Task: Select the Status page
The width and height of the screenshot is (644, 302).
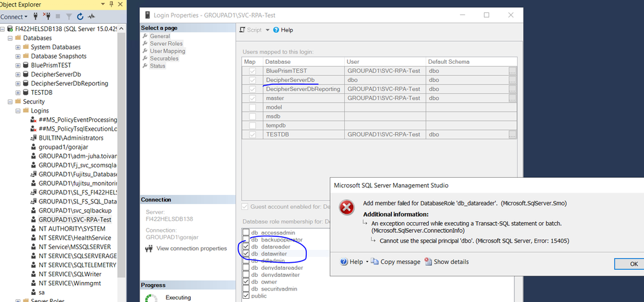Action: (158, 66)
